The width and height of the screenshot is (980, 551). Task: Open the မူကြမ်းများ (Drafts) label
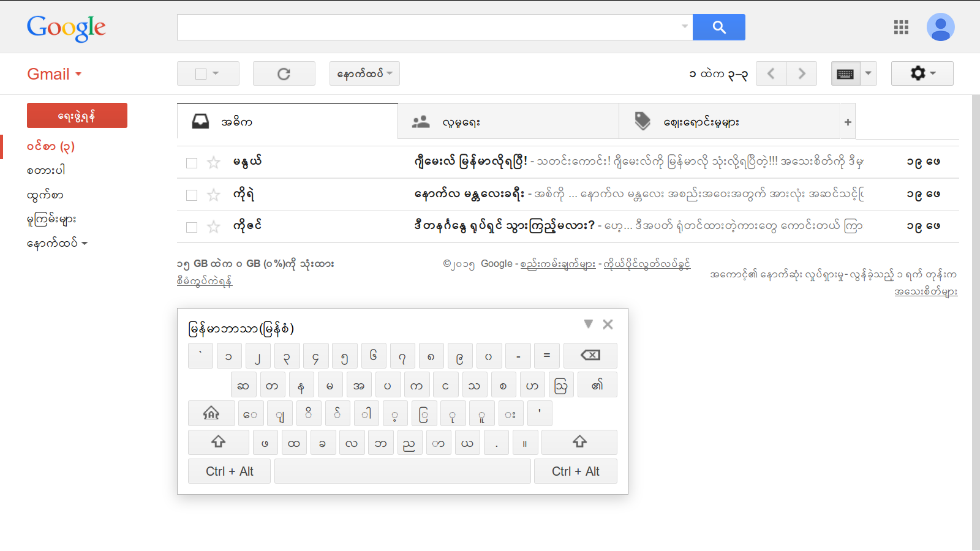(x=51, y=219)
